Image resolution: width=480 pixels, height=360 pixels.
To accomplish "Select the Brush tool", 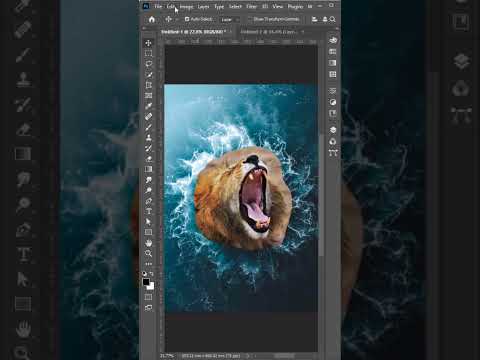I will point(149,127).
